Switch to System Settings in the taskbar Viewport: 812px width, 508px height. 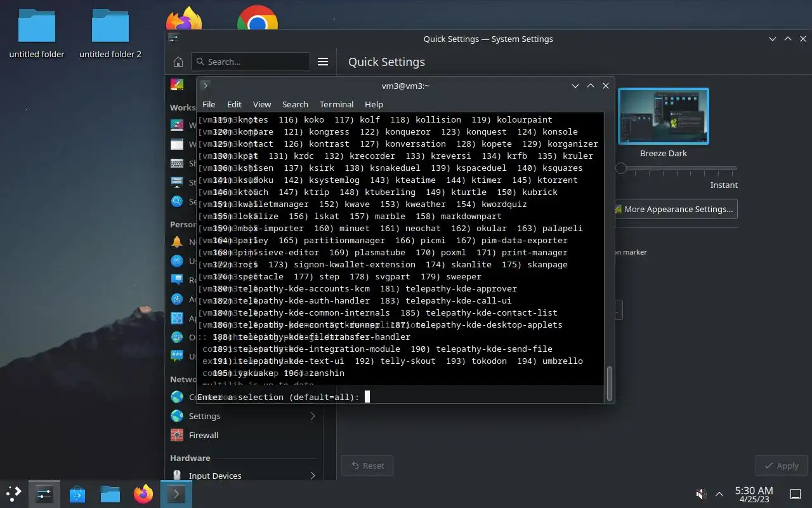44,493
